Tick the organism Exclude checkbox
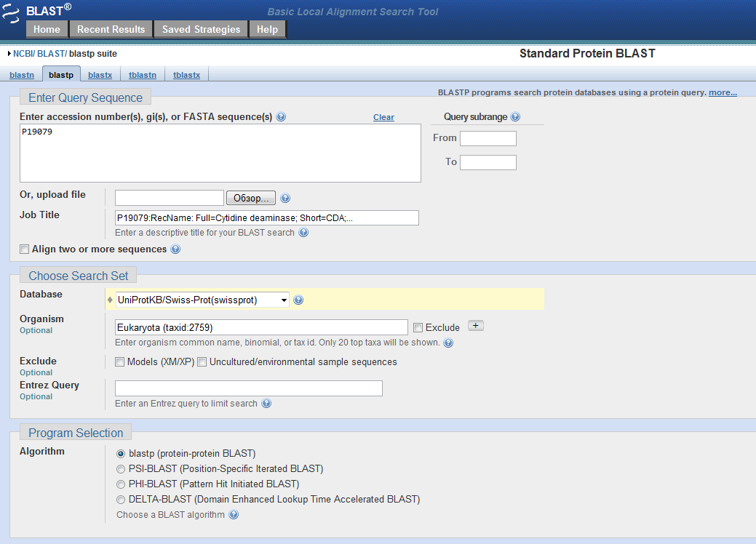Image resolution: width=756 pixels, height=544 pixels. pos(418,328)
